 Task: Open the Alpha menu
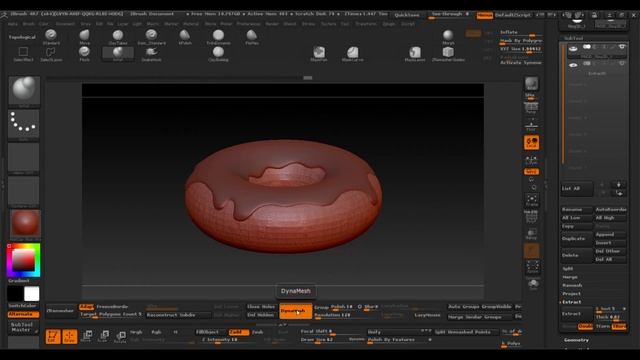pyautogui.click(x=13, y=24)
